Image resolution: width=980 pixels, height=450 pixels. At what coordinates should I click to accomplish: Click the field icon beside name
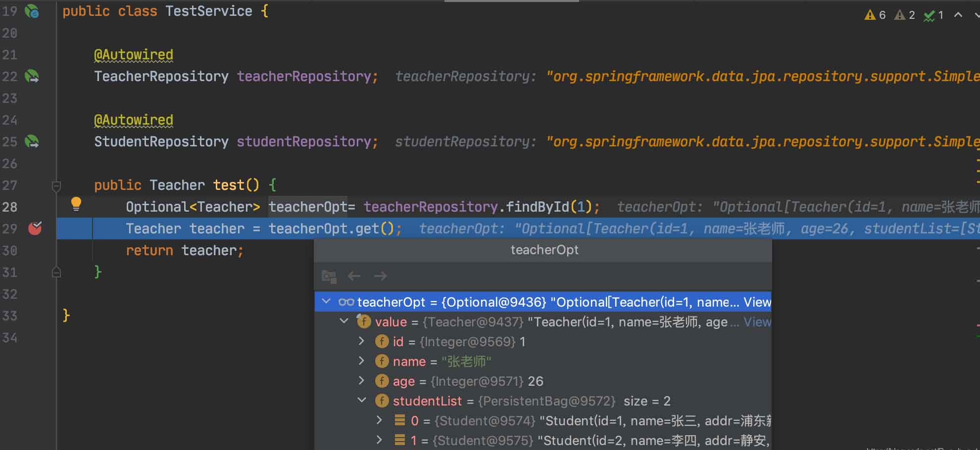[382, 361]
